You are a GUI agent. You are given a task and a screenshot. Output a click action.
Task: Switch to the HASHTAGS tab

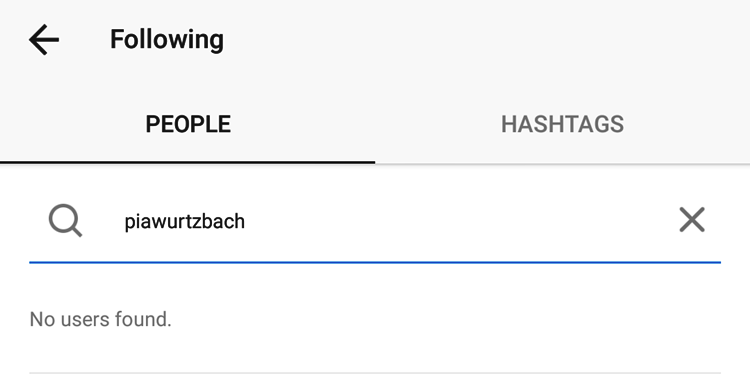pyautogui.click(x=562, y=124)
